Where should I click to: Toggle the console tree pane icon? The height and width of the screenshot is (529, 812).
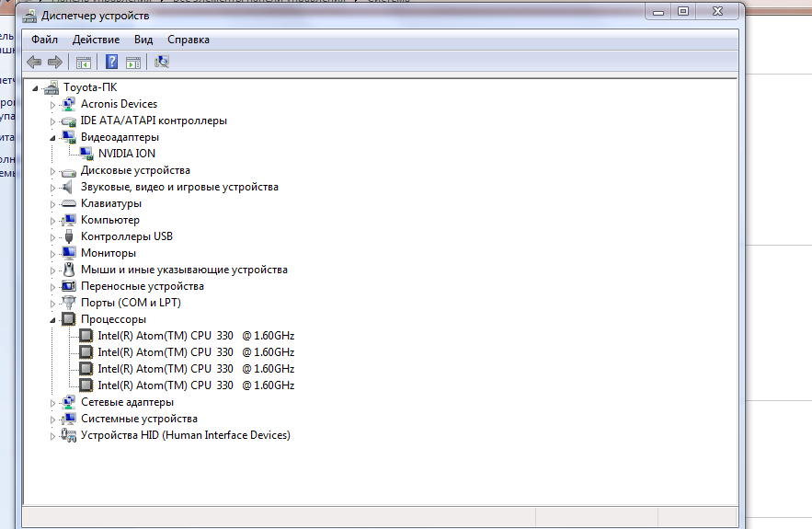[84, 62]
